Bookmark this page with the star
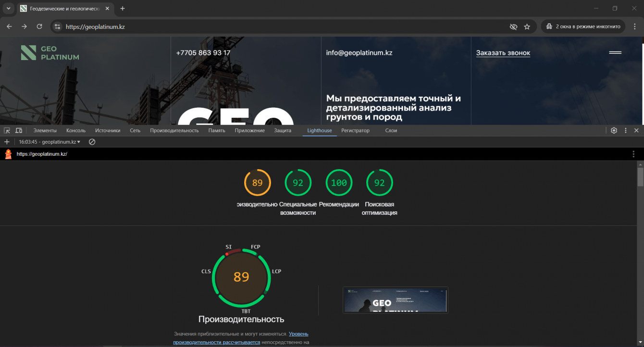 point(527,27)
